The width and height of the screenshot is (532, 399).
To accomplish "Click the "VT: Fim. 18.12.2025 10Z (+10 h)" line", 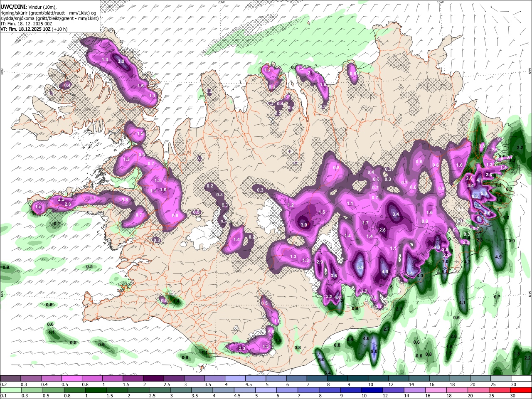I will tap(34, 29).
